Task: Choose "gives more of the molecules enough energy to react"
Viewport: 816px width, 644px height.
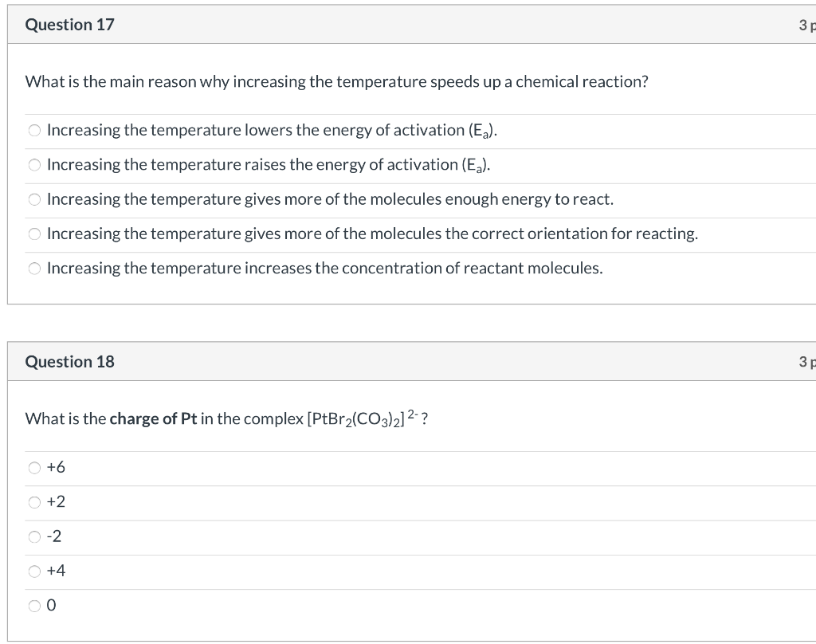Action: [x=34, y=199]
